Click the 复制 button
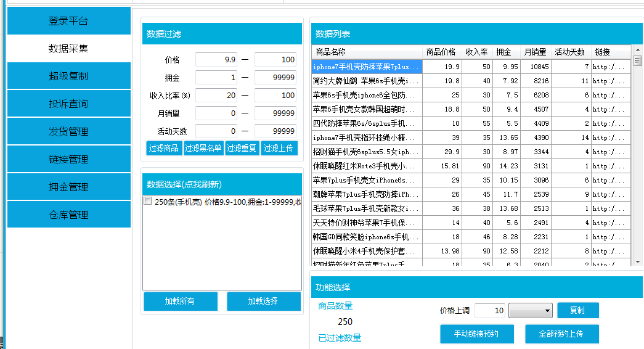 click(x=577, y=311)
